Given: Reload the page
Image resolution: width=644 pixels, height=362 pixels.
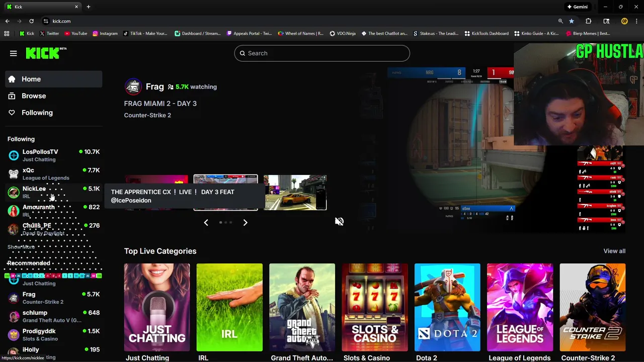Looking at the screenshot, I should (31, 21).
